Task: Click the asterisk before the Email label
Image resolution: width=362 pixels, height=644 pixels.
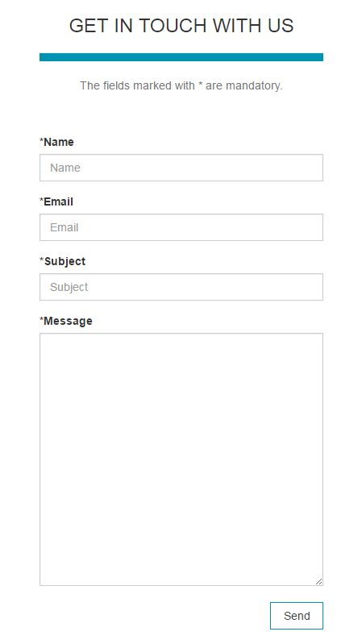Action: [41, 200]
